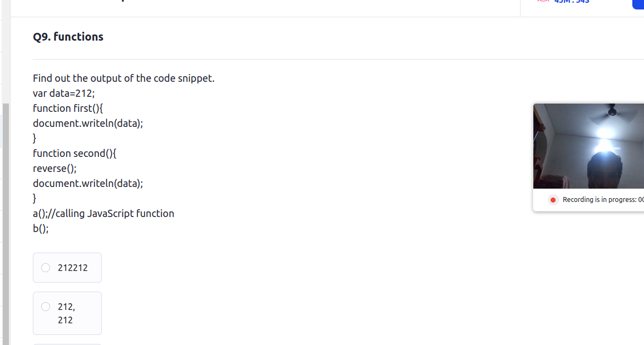Click the 'Q9. functions' heading
The image size is (644, 345).
click(x=68, y=37)
